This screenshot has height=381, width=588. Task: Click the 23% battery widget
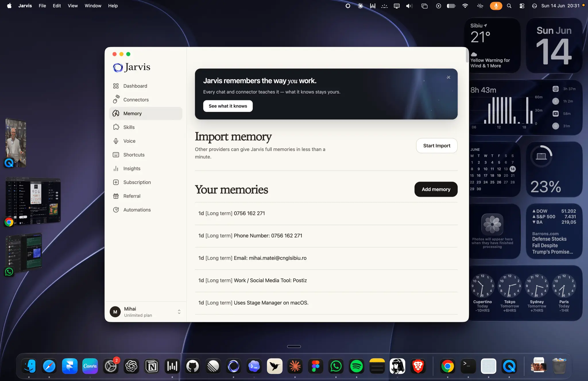click(554, 169)
